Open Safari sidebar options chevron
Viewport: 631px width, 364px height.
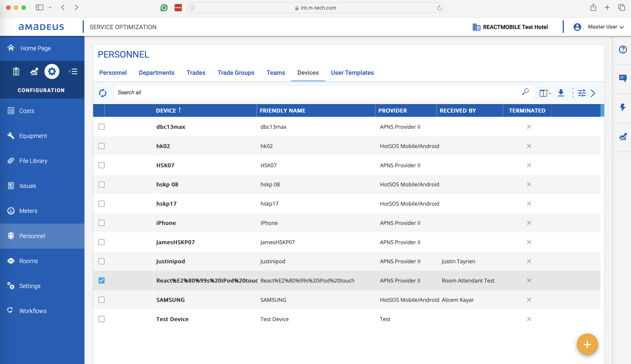[50, 7]
